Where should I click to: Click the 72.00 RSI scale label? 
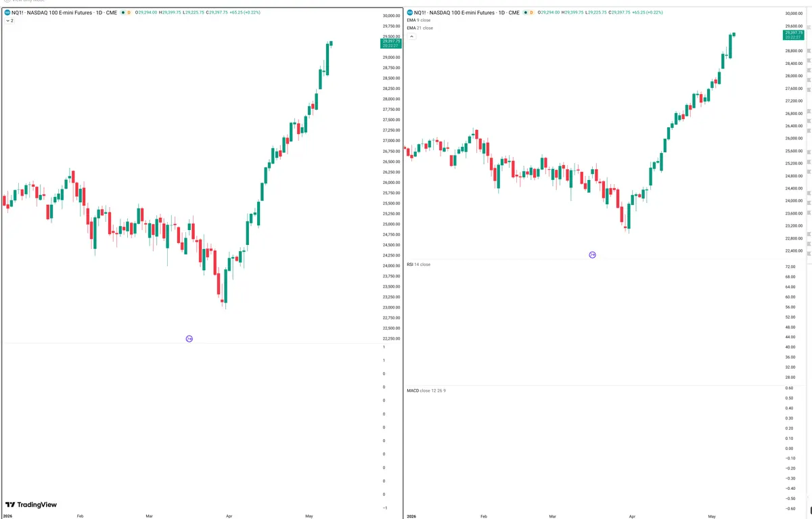790,267
